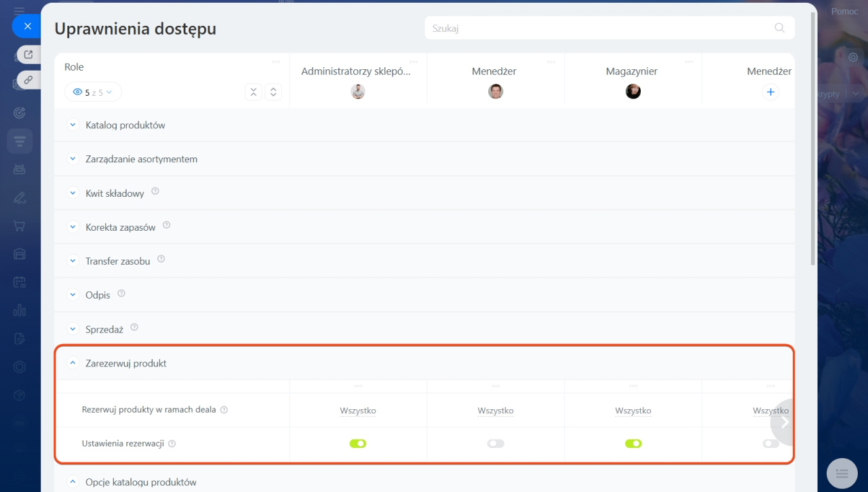Click Administratorzy sklepó... role avatar

point(358,92)
